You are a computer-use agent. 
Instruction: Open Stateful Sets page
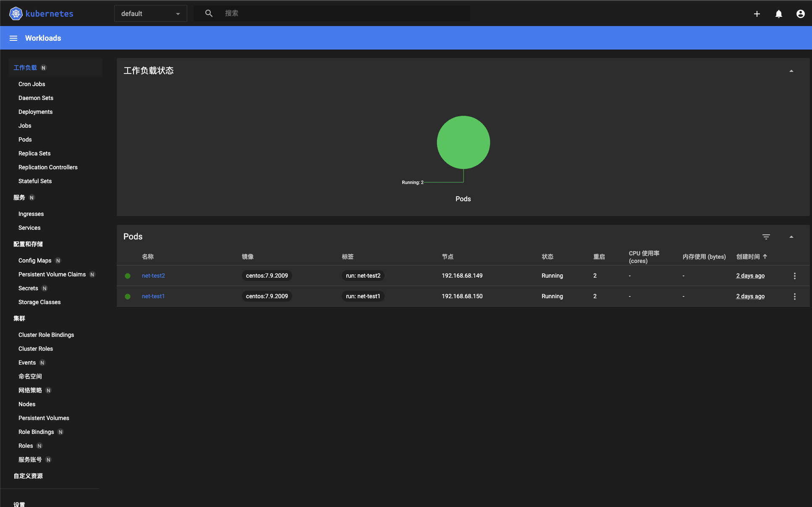click(35, 181)
